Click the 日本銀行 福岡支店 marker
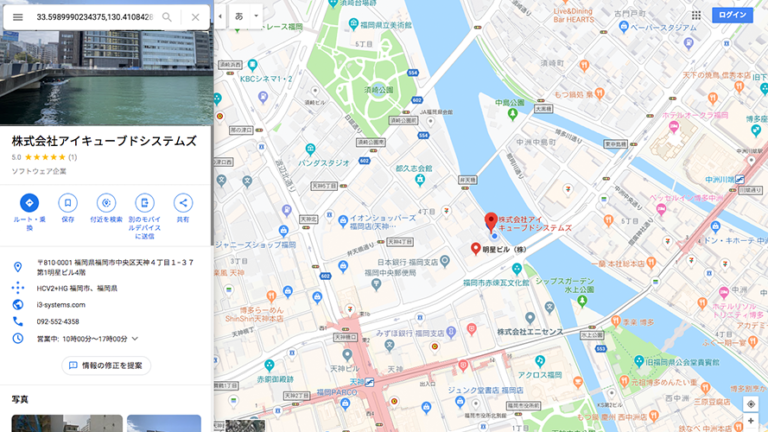 pyautogui.click(x=445, y=261)
